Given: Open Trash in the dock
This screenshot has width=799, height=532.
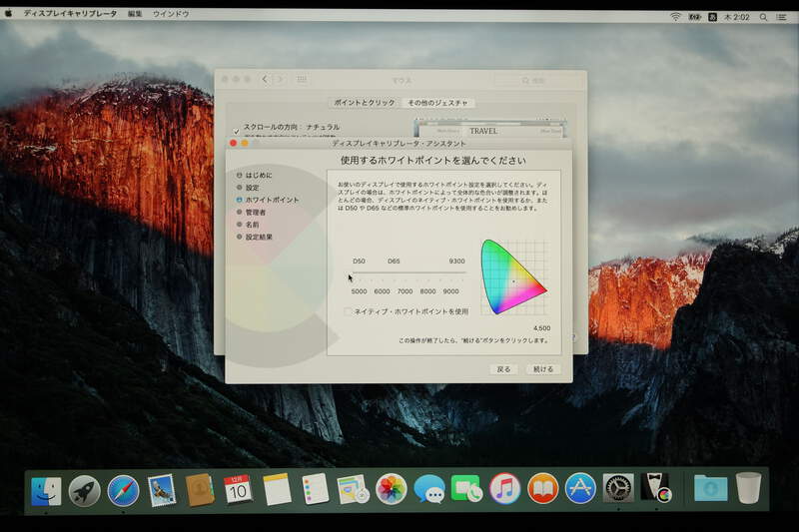Looking at the screenshot, I should pos(748,489).
